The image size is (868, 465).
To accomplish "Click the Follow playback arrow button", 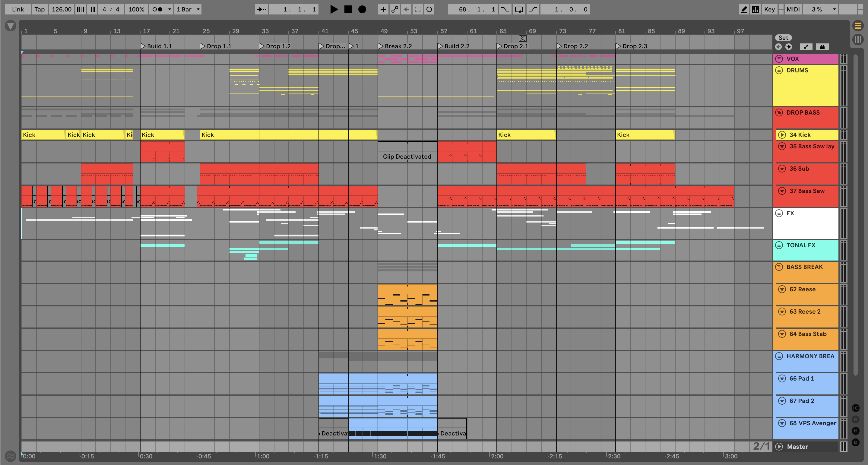I will [x=261, y=9].
